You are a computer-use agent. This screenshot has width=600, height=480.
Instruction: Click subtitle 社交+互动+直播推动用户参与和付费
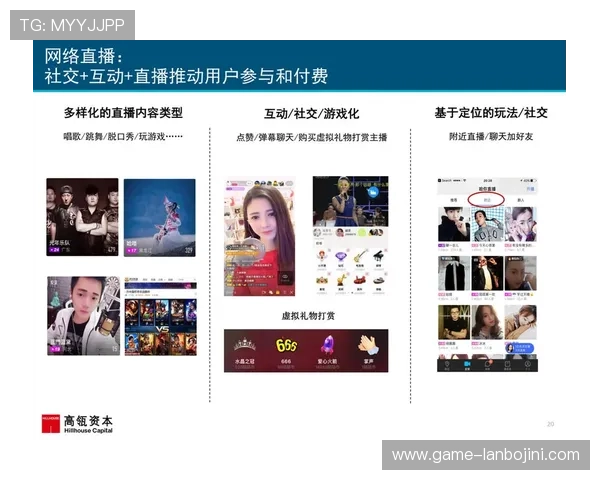186,76
